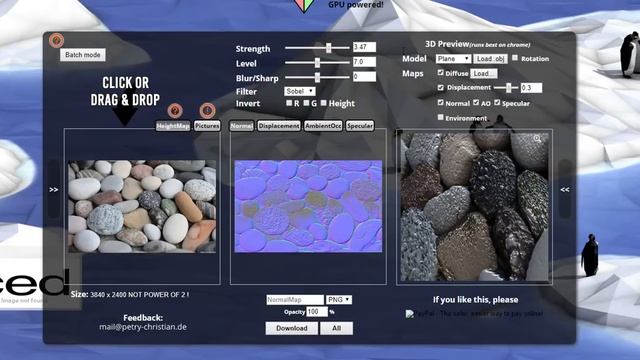Click the NormalMap filename field
This screenshot has width=640, height=360.
(295, 300)
